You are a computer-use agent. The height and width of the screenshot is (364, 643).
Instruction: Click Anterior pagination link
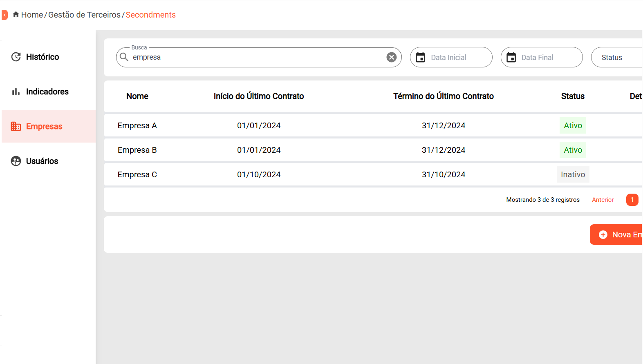[x=603, y=200]
